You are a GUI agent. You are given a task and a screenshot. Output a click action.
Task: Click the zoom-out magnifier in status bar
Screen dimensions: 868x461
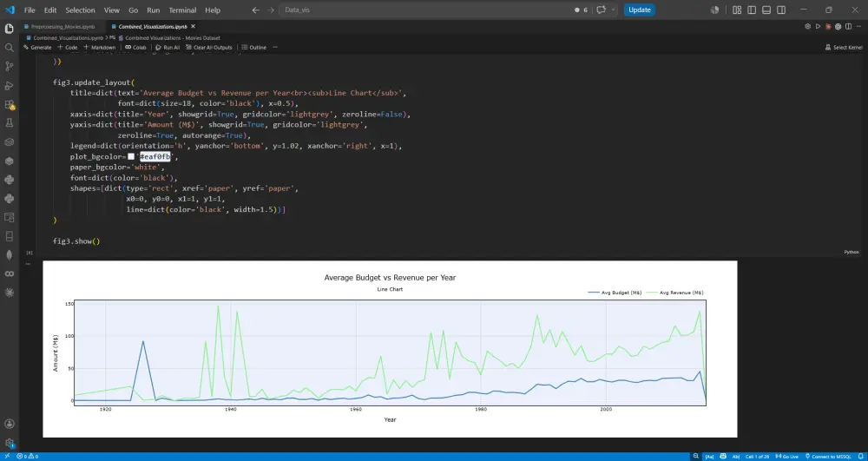click(696, 457)
